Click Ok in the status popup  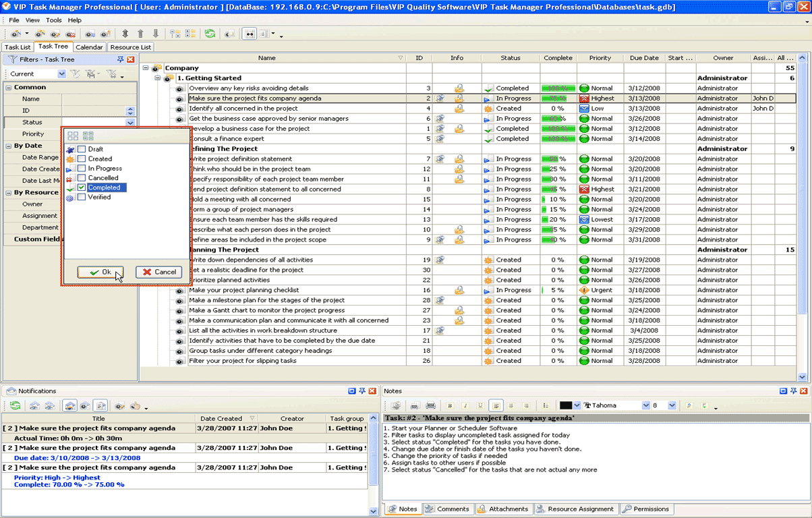click(100, 272)
